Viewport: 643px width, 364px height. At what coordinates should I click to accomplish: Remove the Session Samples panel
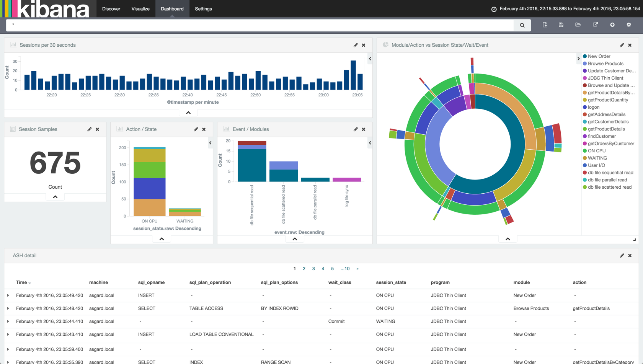pyautogui.click(x=98, y=129)
